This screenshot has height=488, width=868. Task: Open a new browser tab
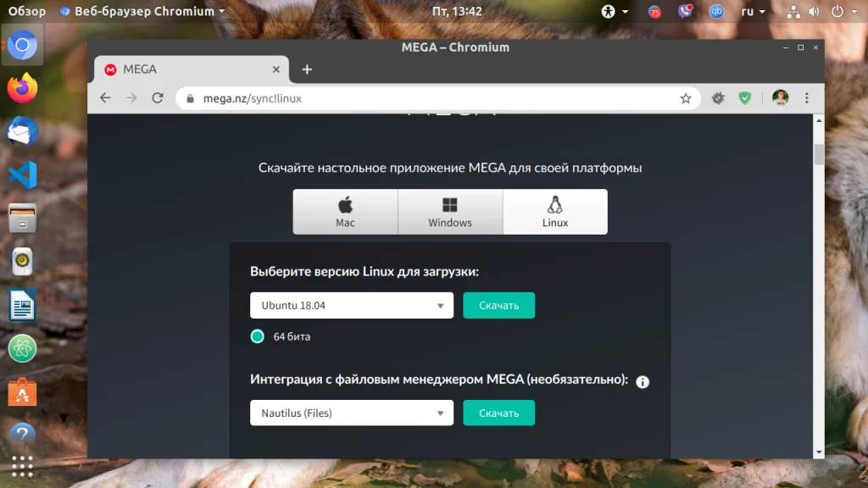click(x=307, y=69)
